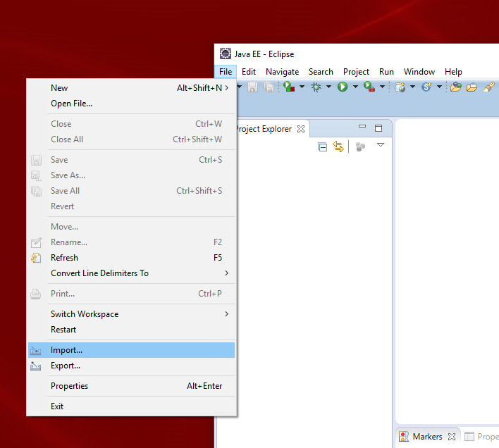Close the Project Explorer tab

(300, 129)
